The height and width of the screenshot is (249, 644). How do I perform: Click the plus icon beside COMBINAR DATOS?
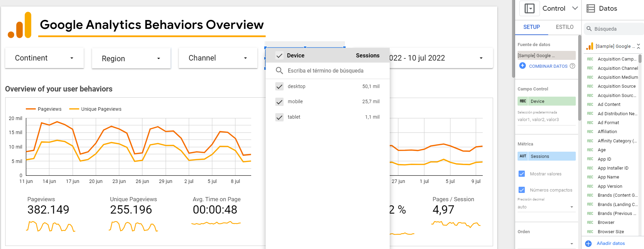[x=522, y=66]
